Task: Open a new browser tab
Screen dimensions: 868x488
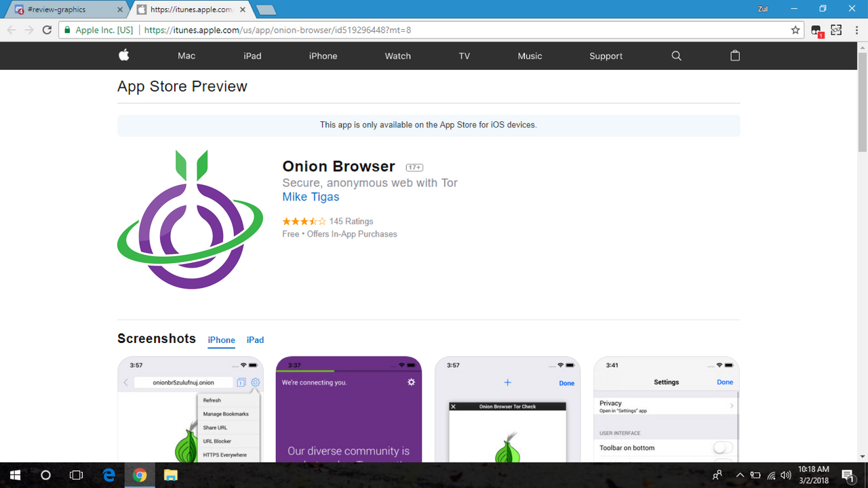Action: (266, 10)
